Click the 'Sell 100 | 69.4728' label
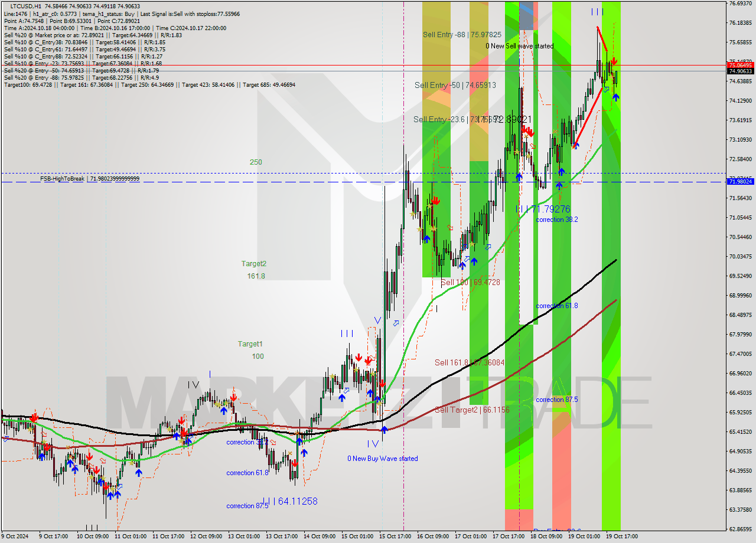 coord(470,283)
